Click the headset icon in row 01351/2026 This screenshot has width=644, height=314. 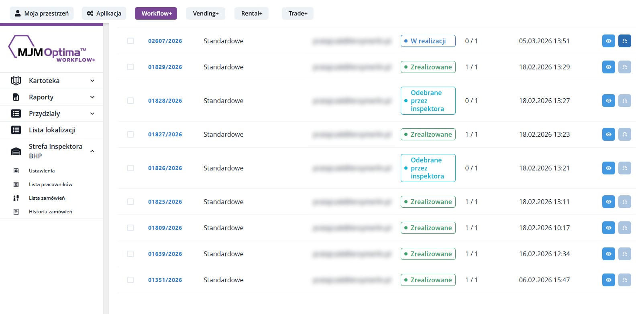tap(624, 280)
